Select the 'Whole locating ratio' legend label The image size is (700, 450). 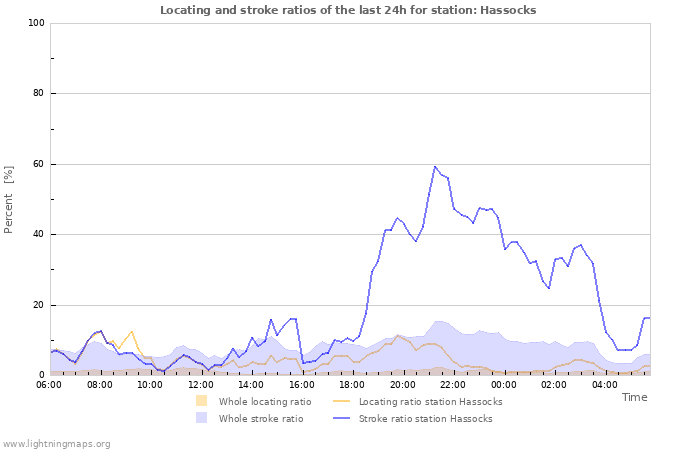point(265,401)
